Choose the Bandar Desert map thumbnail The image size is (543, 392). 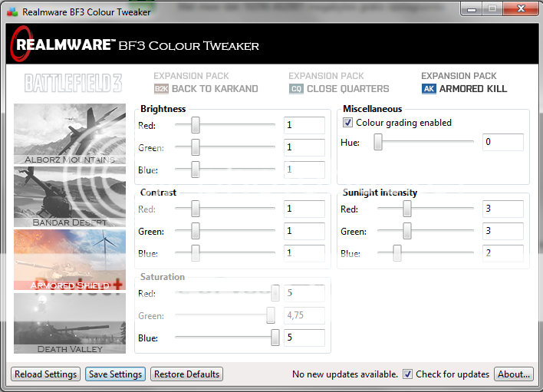[x=70, y=196]
